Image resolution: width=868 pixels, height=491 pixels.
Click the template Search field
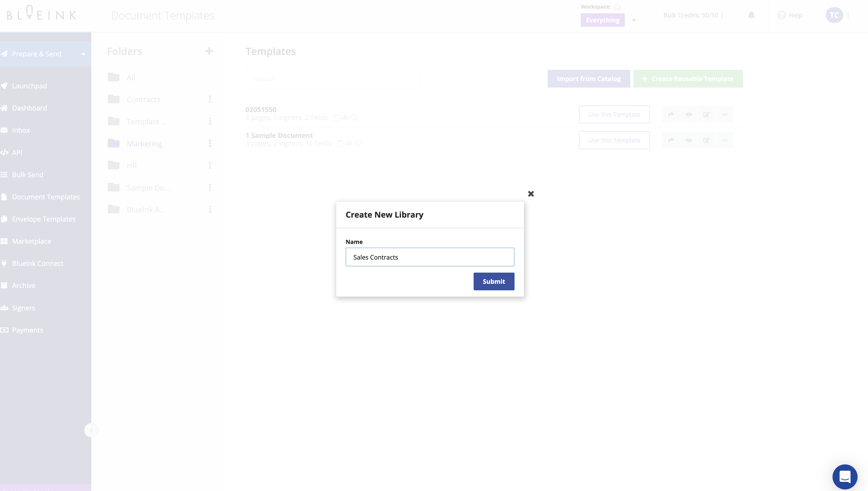pos(333,78)
